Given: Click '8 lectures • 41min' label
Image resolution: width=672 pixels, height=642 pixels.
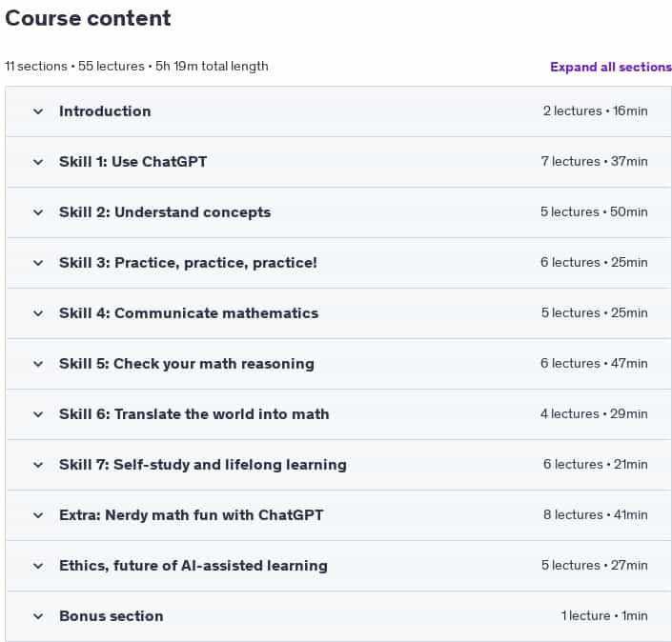Looking at the screenshot, I should pos(596,514).
